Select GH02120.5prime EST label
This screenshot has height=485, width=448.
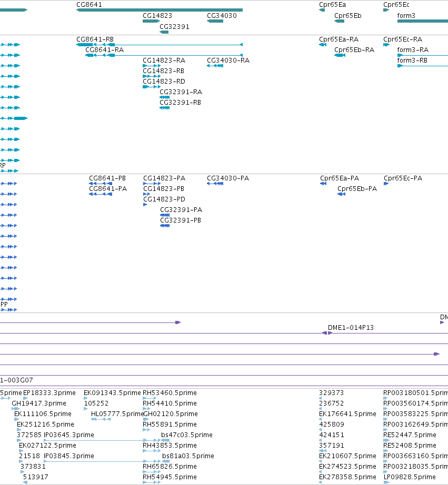pyautogui.click(x=171, y=414)
